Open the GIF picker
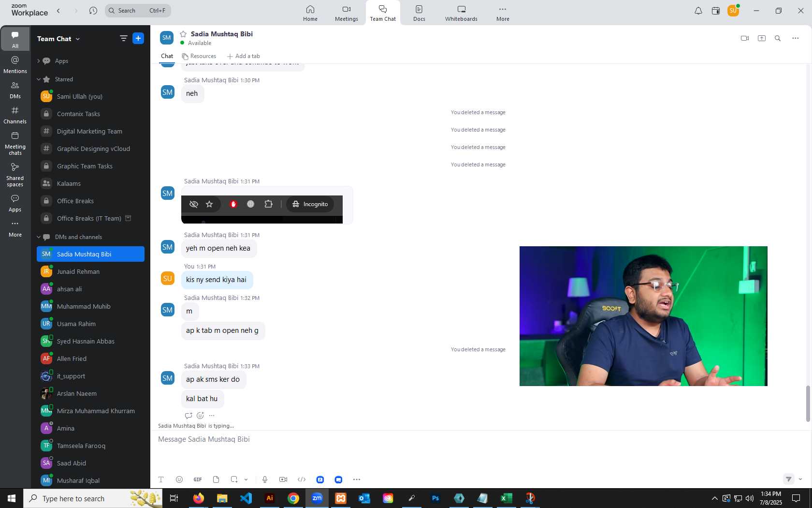The height and width of the screenshot is (508, 812). pos(198,479)
